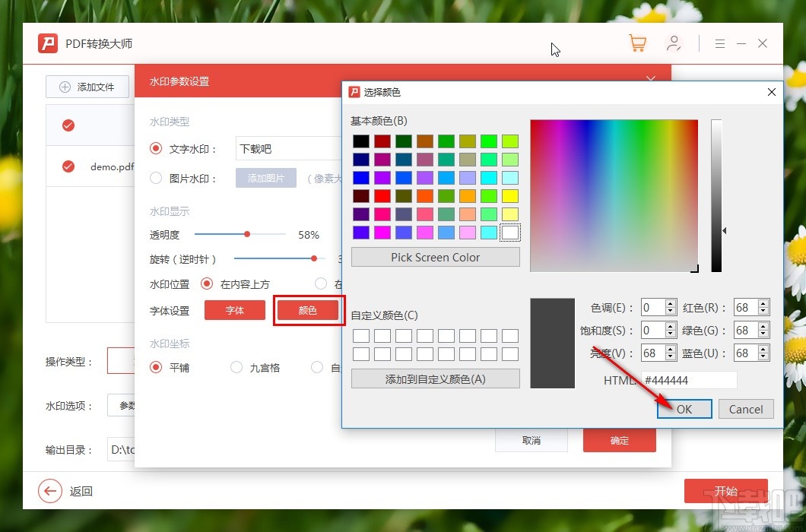Image resolution: width=806 pixels, height=532 pixels.
Task: Click the back arrow beside 返回
Action: click(49, 491)
